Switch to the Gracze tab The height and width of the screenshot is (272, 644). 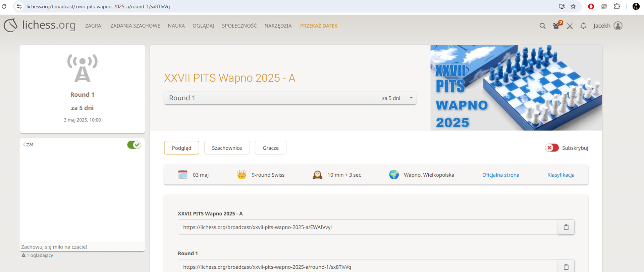point(271,148)
